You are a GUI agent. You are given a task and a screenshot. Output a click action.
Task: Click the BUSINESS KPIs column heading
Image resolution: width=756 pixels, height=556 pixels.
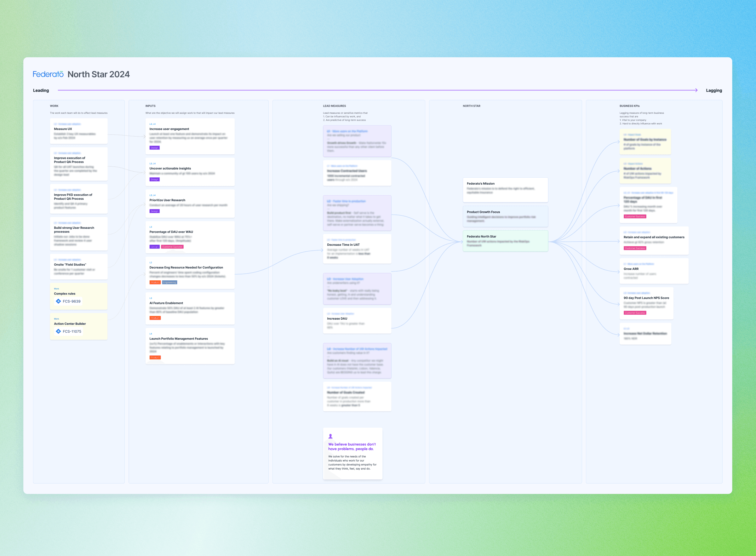[629, 106]
